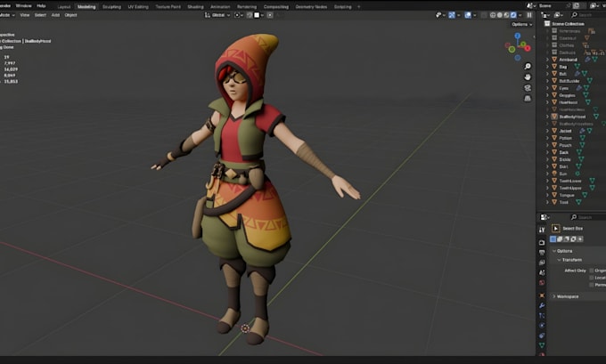Open the Window menu
606x364 pixels.
pos(23,6)
